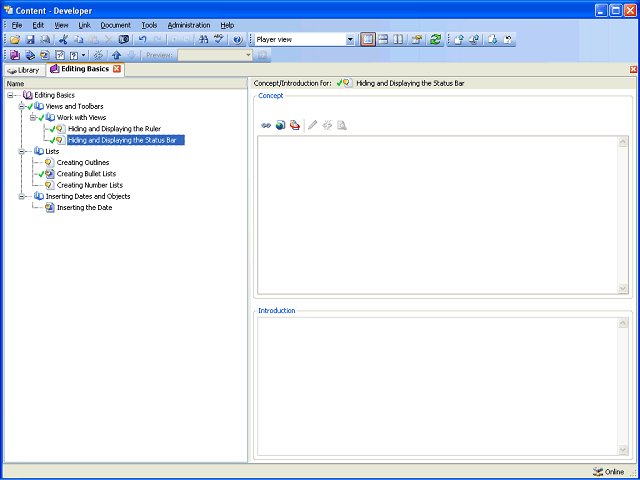Click the Move Up blue arrow icon
Screen dimensions: 640x480
[x=117, y=55]
